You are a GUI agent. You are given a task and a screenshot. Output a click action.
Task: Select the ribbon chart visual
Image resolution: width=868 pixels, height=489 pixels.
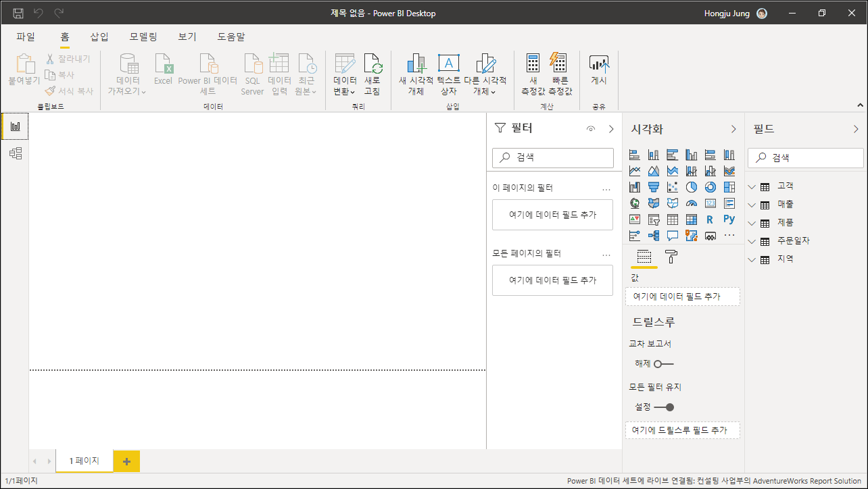click(x=729, y=171)
